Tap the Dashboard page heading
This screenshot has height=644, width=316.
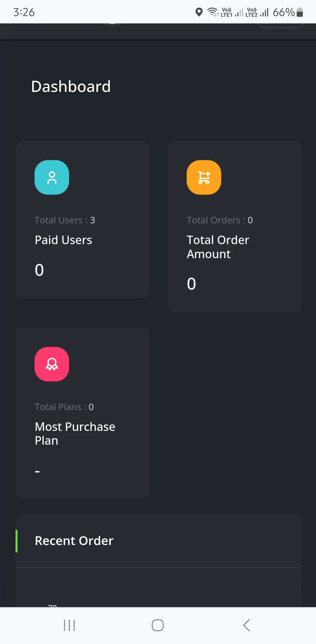[x=71, y=86]
